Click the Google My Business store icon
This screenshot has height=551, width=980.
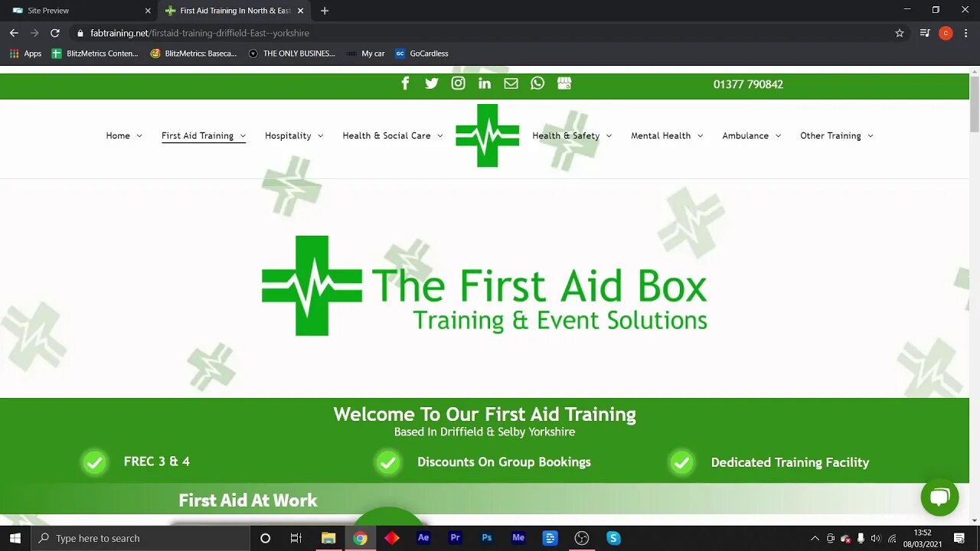tap(564, 83)
